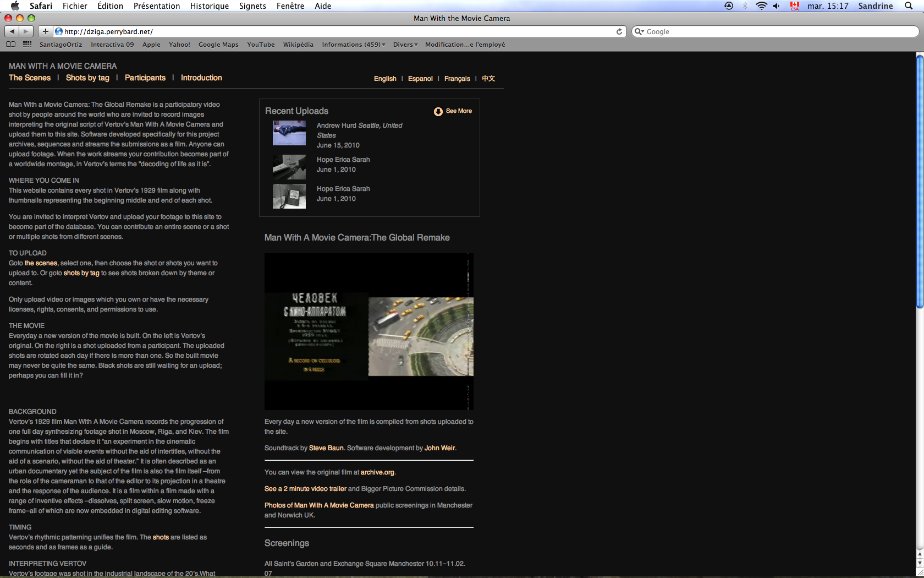924x578 pixels.
Task: Open the Safari application menu
Action: (x=41, y=6)
